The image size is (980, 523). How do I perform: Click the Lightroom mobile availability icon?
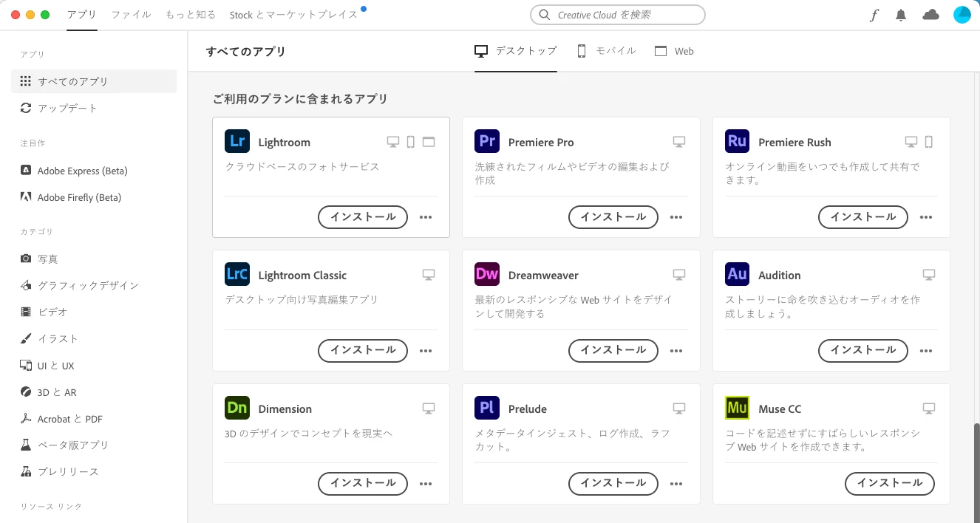coord(411,142)
